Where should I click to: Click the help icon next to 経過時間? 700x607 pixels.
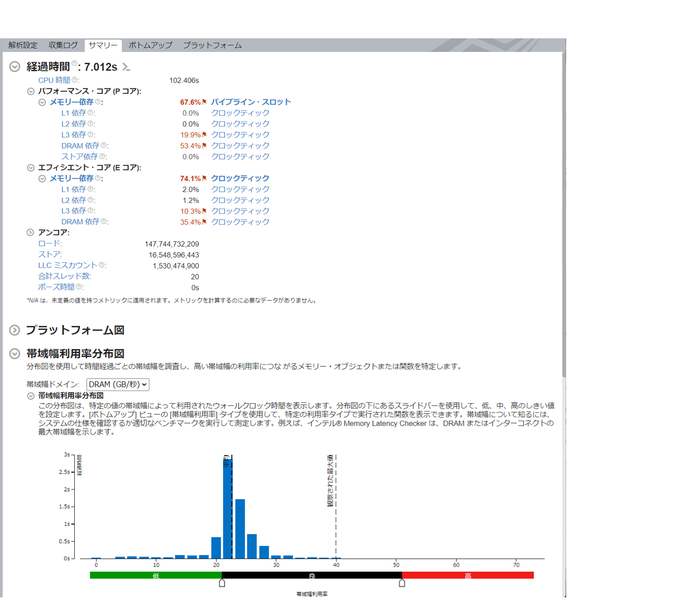click(x=74, y=63)
